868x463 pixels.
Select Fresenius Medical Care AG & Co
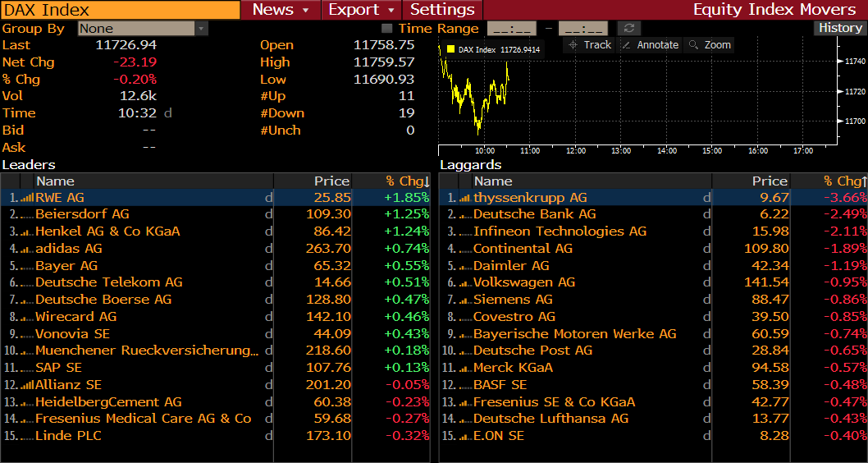click(x=215, y=419)
